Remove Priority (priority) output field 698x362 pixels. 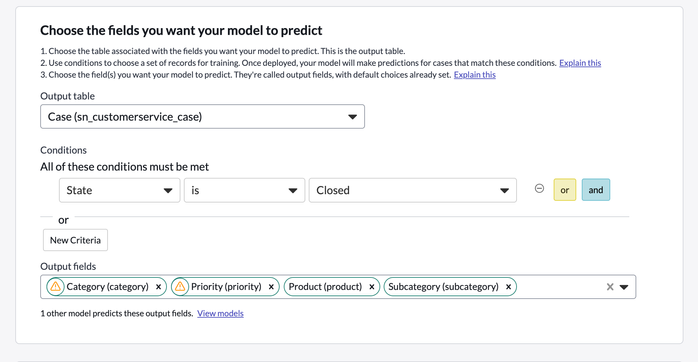tap(271, 287)
